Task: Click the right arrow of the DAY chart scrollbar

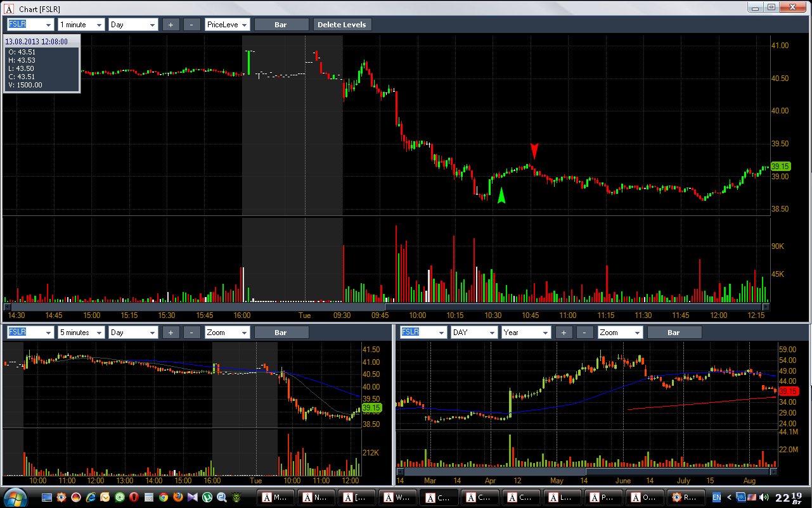Action: tap(773, 471)
